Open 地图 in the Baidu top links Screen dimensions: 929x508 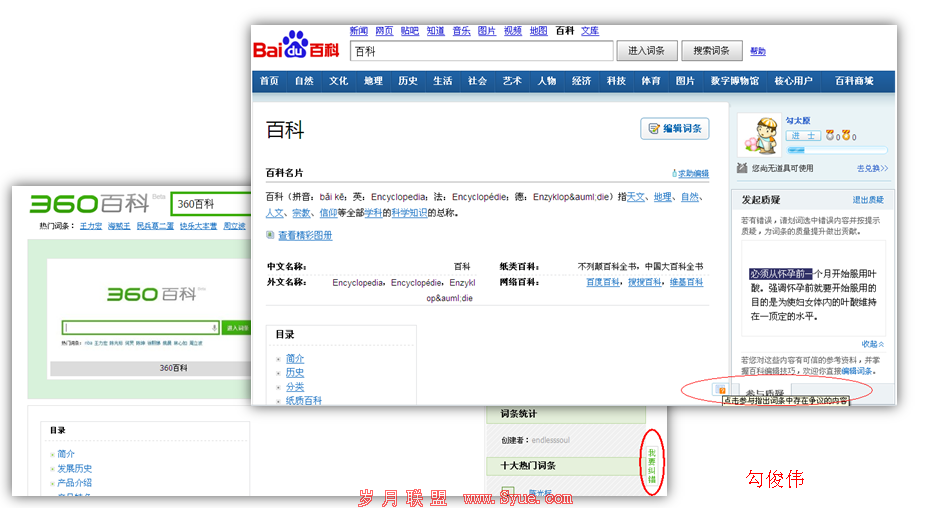coord(538,31)
